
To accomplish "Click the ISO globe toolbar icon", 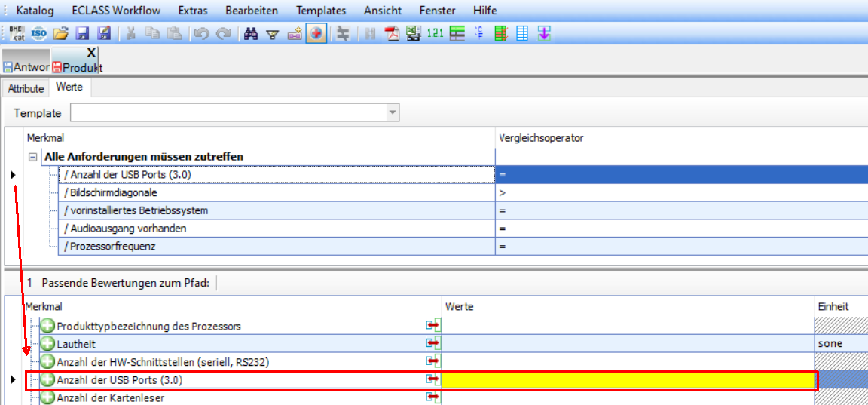I will point(38,33).
